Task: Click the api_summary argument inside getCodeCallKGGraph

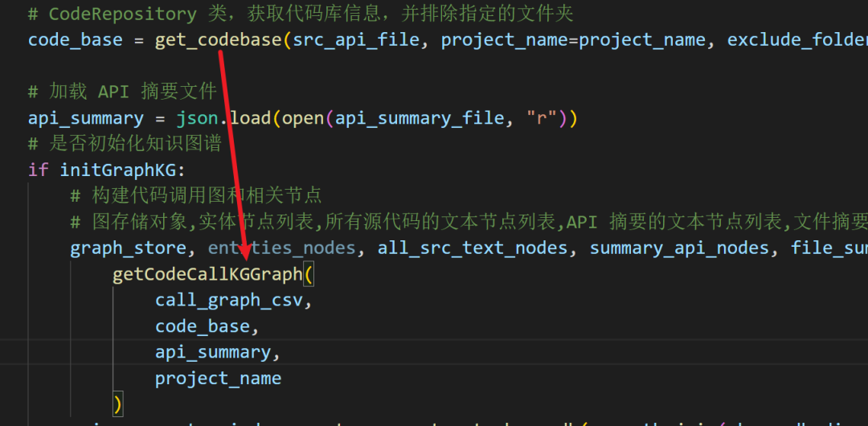Action: 212,352
